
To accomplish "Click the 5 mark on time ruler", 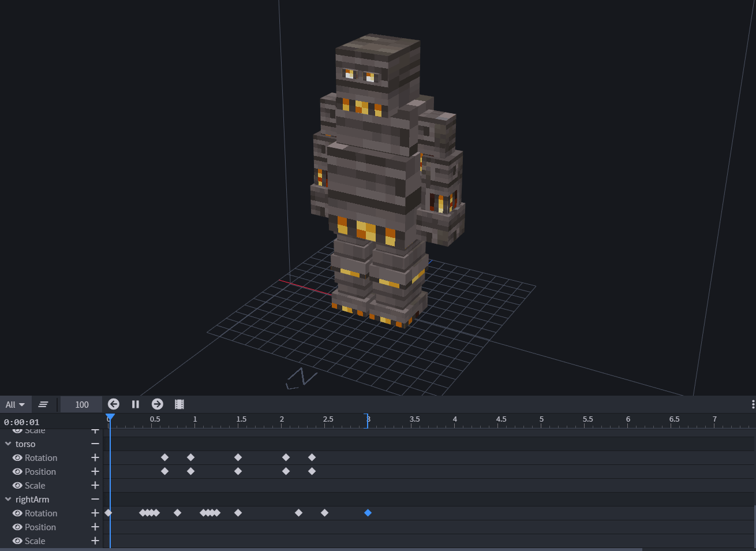I will 541,419.
